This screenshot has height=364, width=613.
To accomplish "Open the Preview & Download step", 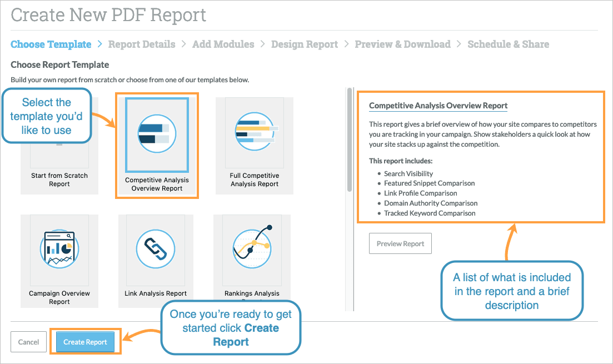I will 402,44.
